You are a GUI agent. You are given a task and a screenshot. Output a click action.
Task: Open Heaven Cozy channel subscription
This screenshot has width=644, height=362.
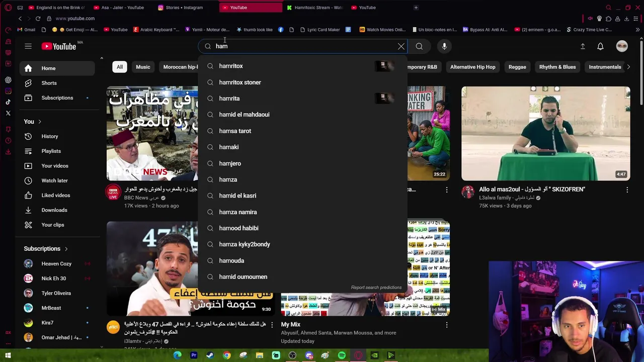coord(57,263)
